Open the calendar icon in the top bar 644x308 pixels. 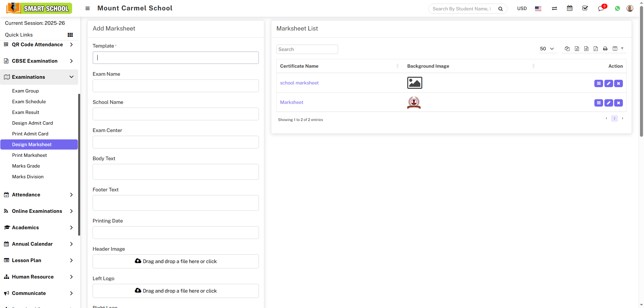pos(570,8)
